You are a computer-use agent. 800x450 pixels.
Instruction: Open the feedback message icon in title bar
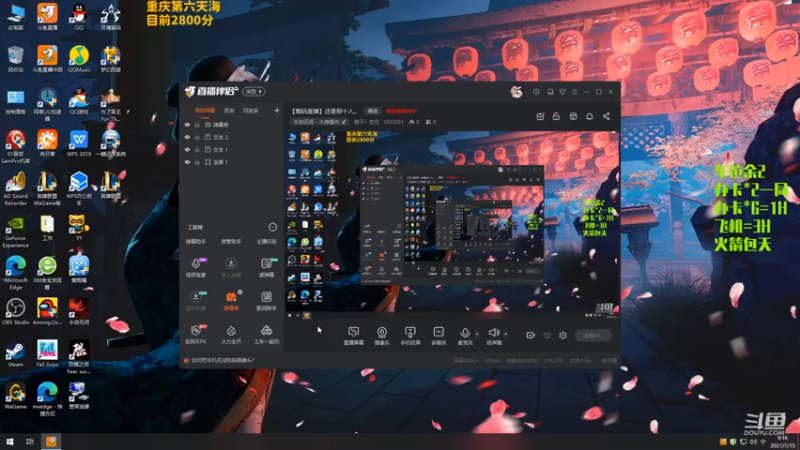point(536,92)
